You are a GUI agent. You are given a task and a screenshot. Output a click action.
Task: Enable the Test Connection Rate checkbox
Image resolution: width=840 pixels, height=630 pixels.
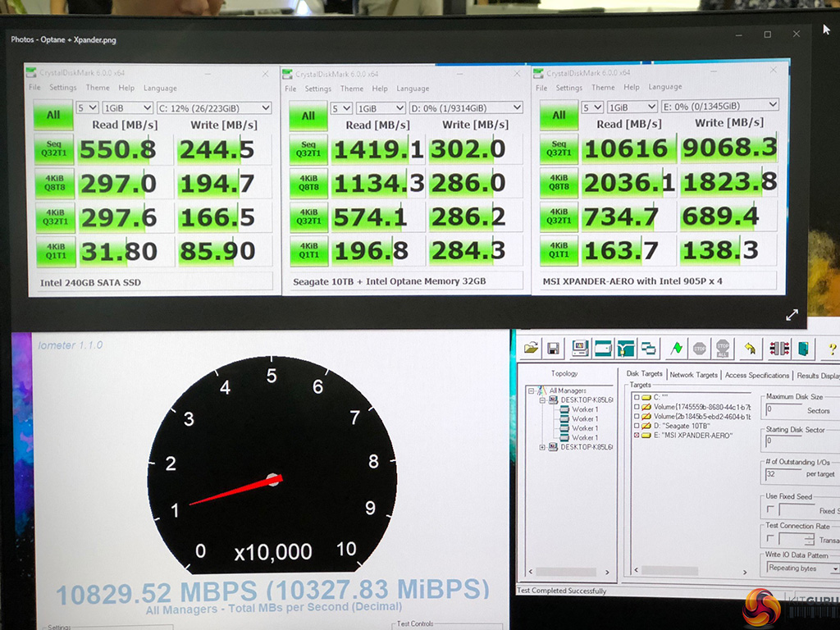tap(770, 538)
